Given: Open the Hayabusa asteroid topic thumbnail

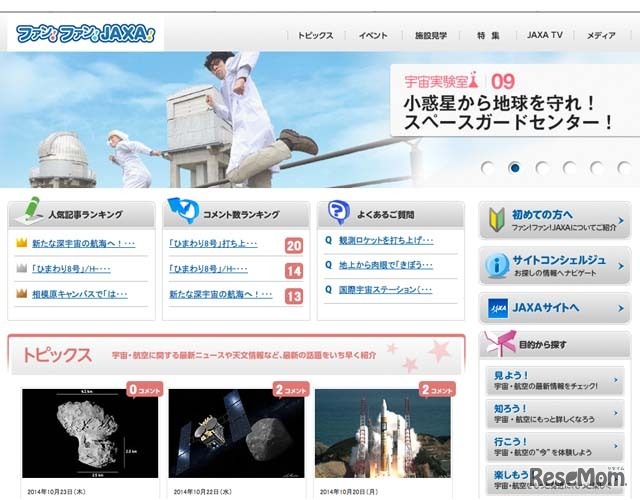Looking at the screenshot, I should 236,433.
